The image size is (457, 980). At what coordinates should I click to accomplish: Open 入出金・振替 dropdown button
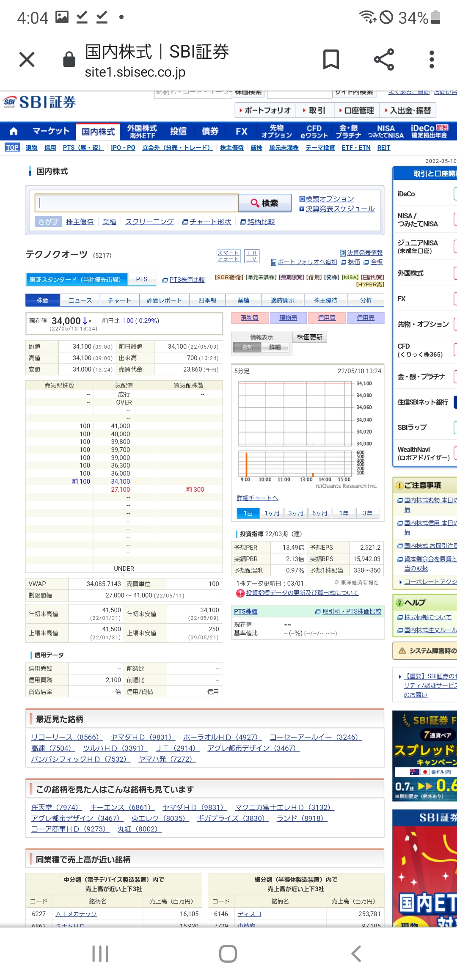click(407, 110)
